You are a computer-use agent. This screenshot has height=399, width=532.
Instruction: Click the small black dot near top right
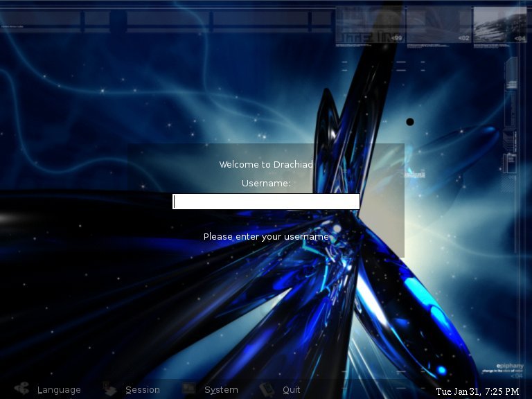[x=410, y=122]
